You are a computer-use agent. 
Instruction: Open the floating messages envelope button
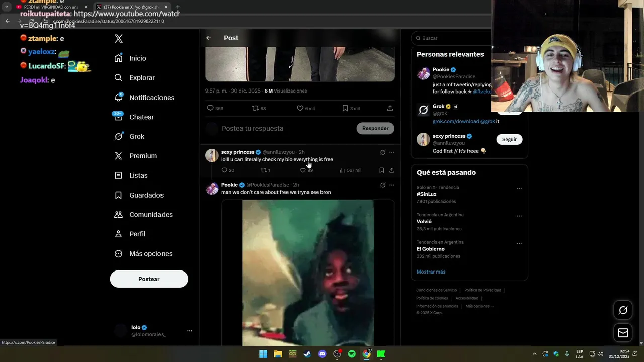[623, 333]
